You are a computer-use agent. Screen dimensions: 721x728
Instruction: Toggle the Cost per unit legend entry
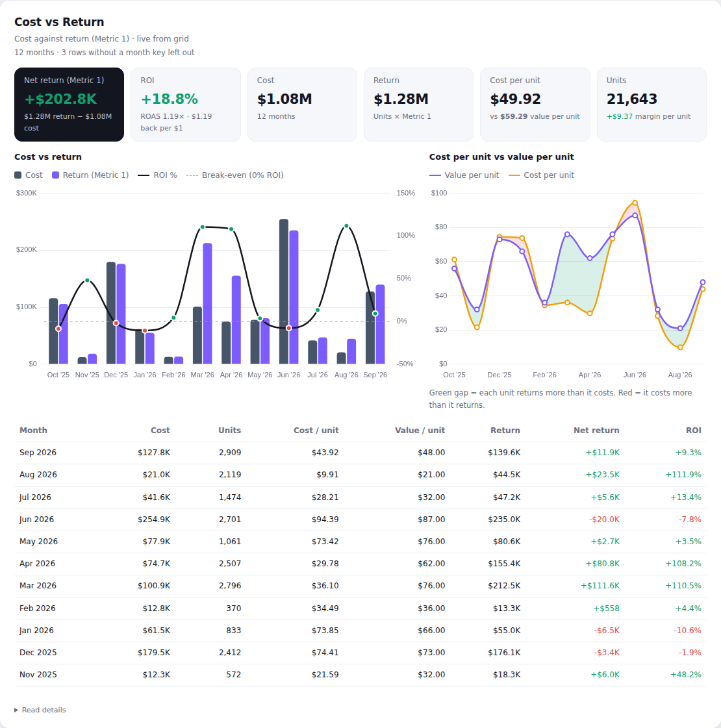541,175
